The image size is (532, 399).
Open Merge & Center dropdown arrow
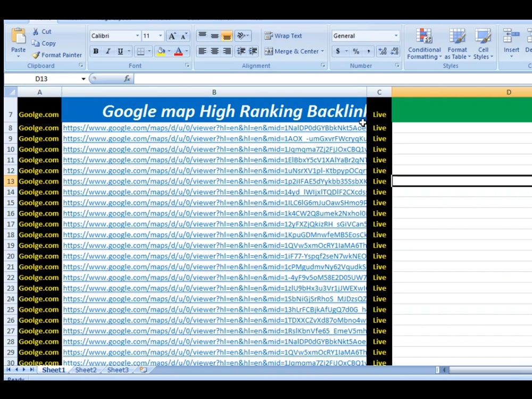point(322,51)
